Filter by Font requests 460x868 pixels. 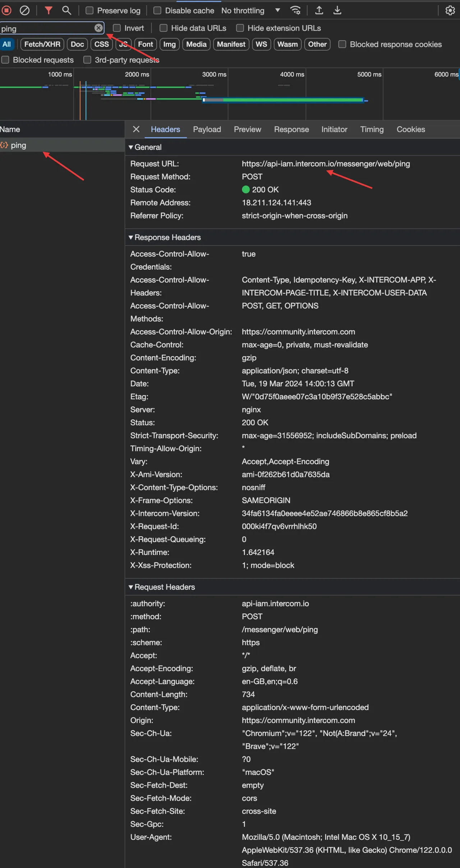[146, 44]
